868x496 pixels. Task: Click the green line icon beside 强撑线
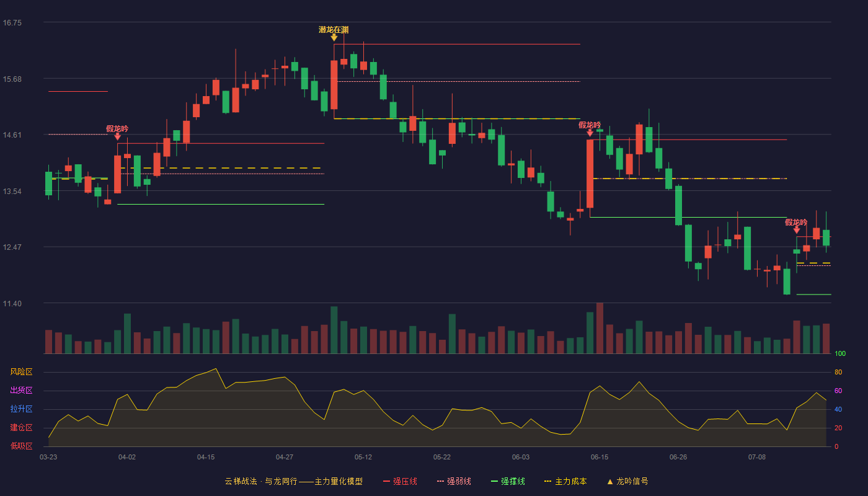(494, 482)
